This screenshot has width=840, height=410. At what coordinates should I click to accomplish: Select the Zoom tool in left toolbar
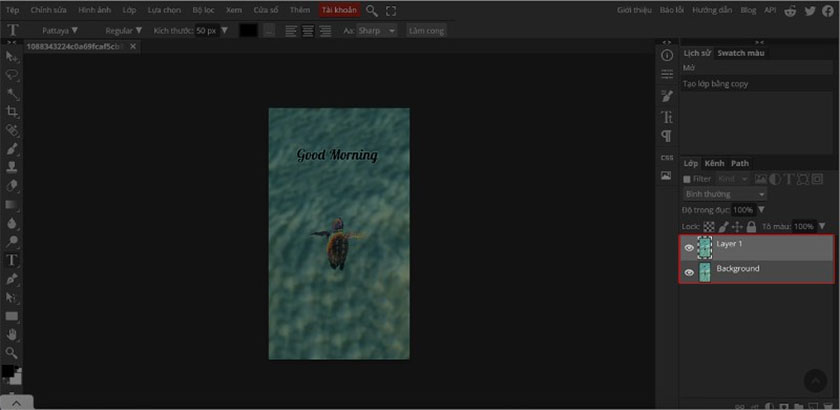coord(12,352)
